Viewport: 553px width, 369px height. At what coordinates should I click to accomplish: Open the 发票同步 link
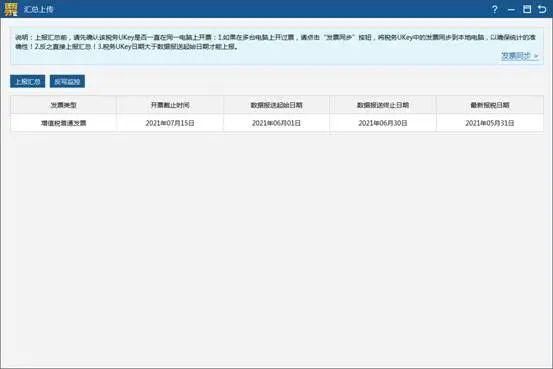coord(519,56)
